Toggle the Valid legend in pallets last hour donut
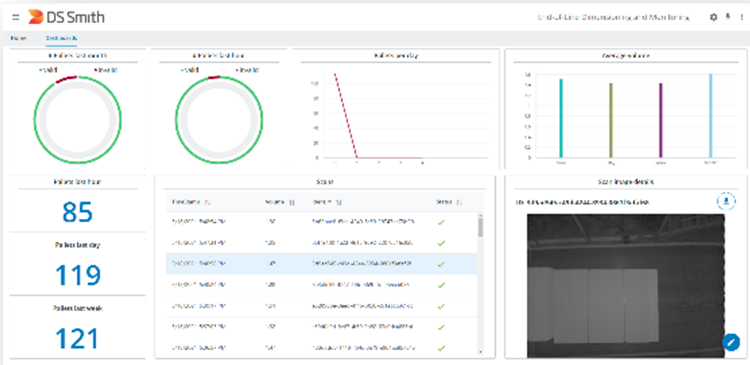This screenshot has width=750, height=365. coord(189,70)
